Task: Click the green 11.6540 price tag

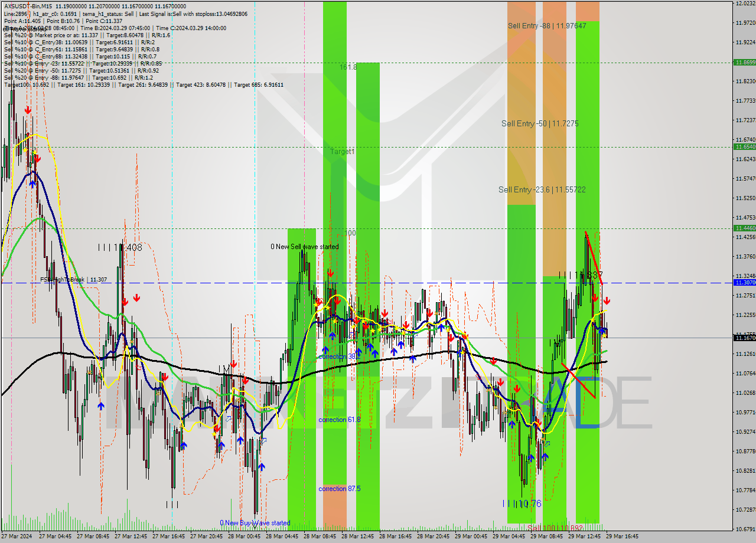Action: [x=744, y=146]
